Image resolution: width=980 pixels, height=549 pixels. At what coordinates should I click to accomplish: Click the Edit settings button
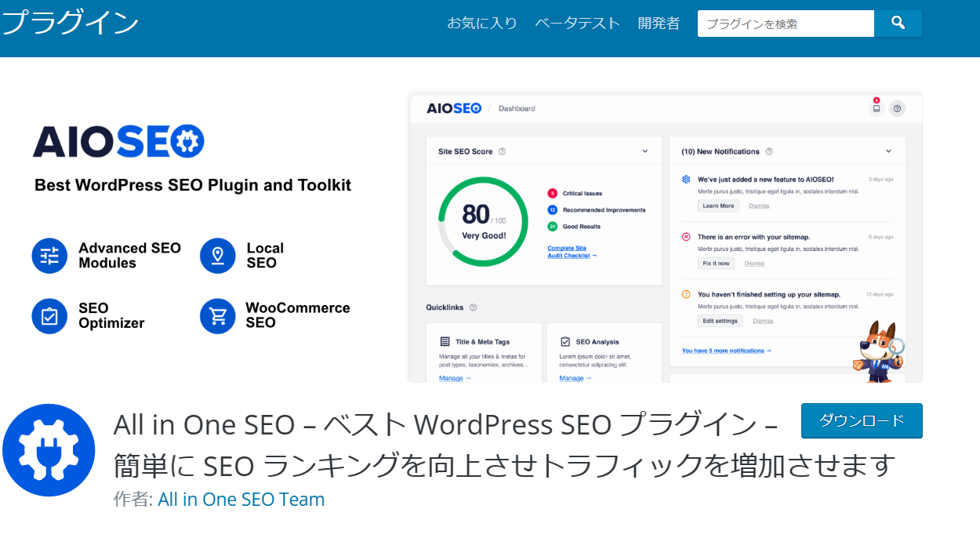pos(720,321)
